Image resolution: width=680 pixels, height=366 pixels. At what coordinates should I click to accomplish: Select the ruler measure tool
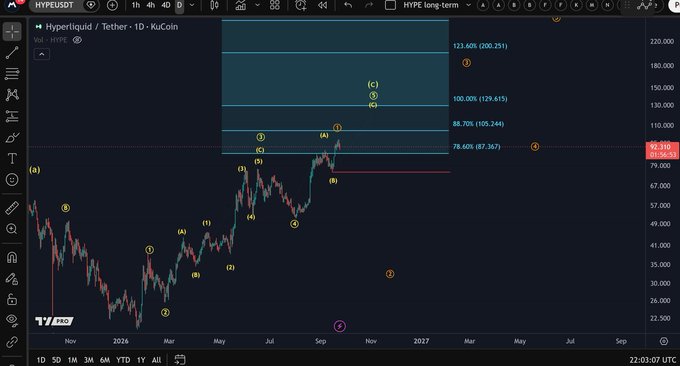click(12, 208)
